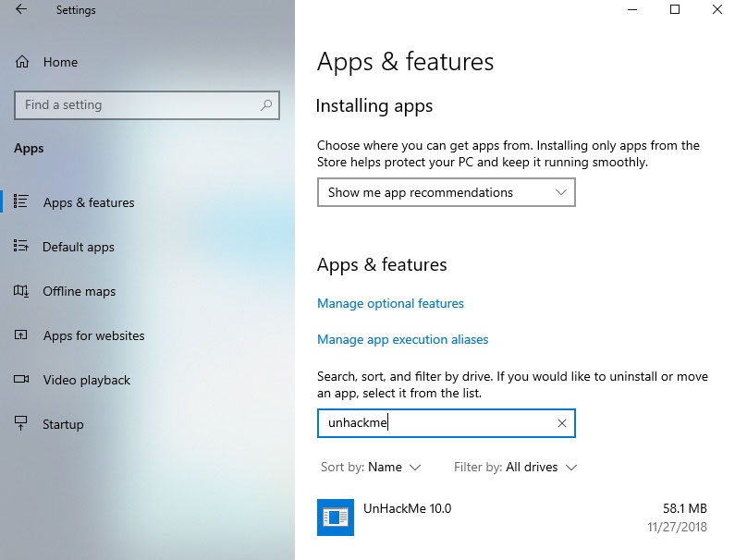
Task: Click the Home house icon
Action: click(22, 62)
